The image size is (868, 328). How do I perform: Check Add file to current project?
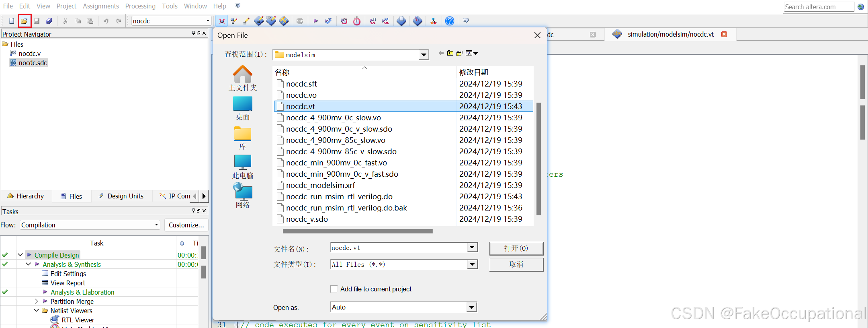point(334,289)
